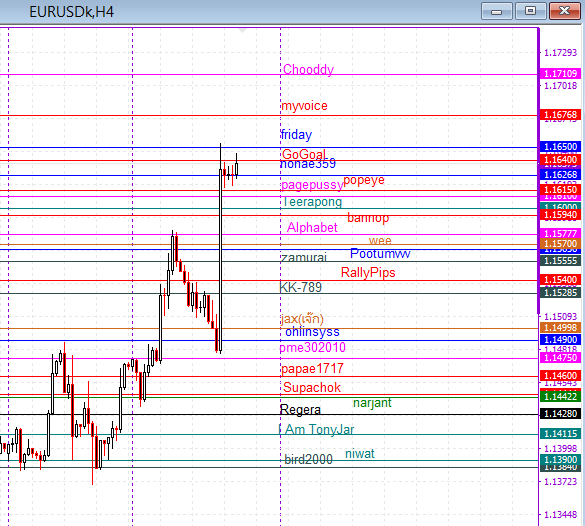Select the pme302010 line label

click(313, 348)
